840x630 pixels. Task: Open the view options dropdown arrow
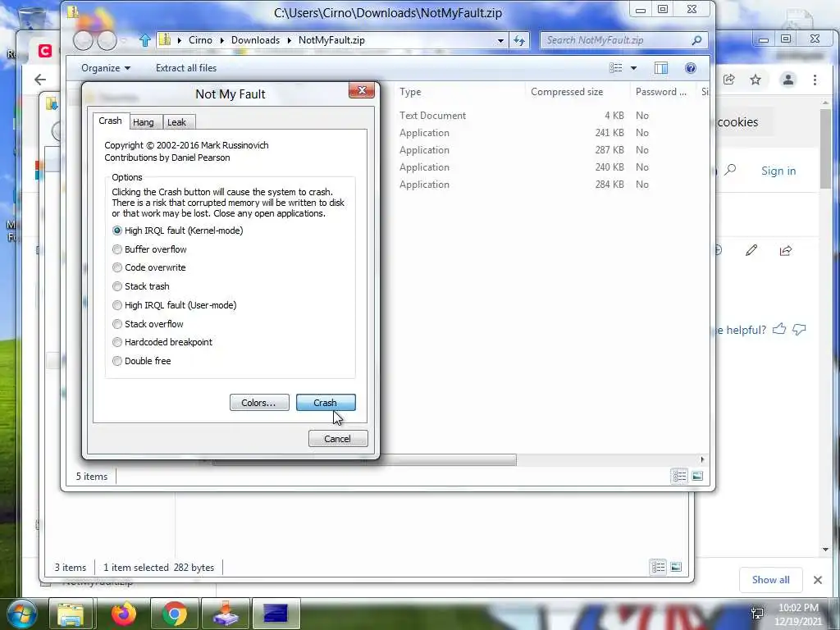pos(633,68)
